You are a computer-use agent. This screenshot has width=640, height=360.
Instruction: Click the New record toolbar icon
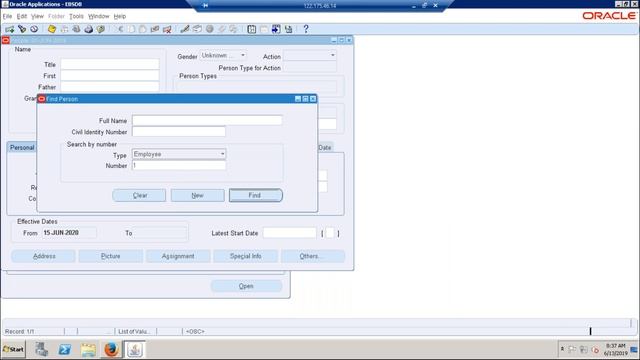(9, 29)
